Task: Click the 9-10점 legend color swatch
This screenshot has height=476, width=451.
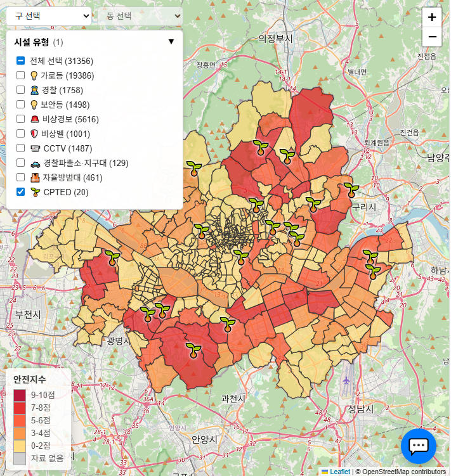Action: [20, 395]
